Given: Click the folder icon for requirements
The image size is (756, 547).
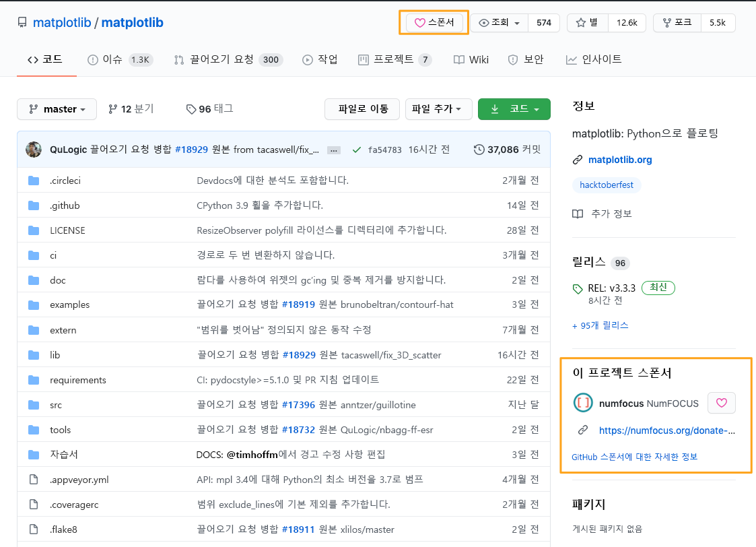Looking at the screenshot, I should pyautogui.click(x=34, y=380).
